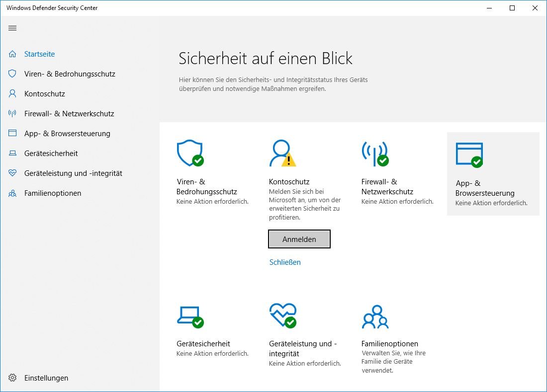
Task: Select Firewall- & Netzwerkschutz sidebar item
Action: pos(69,114)
